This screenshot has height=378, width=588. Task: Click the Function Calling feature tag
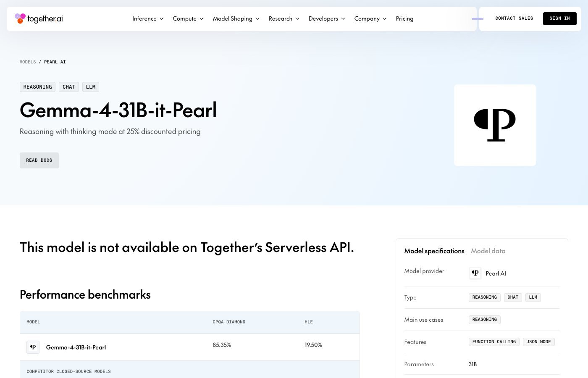(494, 342)
